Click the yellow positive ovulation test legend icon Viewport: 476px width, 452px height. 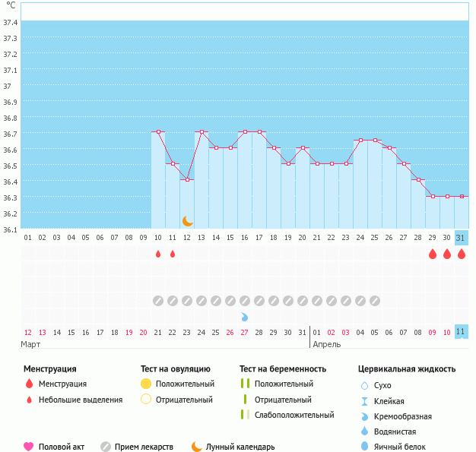click(x=146, y=384)
